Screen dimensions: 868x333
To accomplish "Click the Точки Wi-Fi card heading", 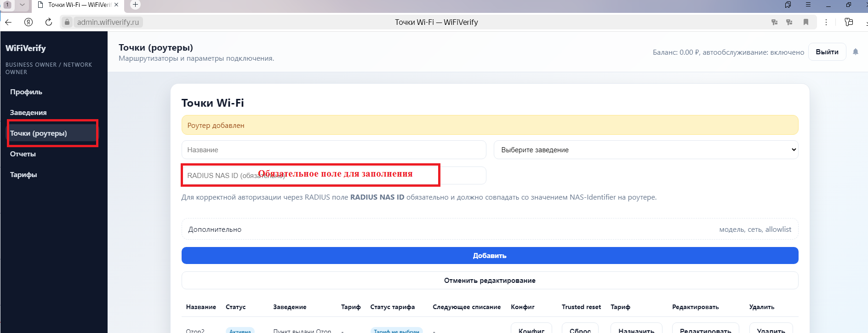I will [213, 103].
